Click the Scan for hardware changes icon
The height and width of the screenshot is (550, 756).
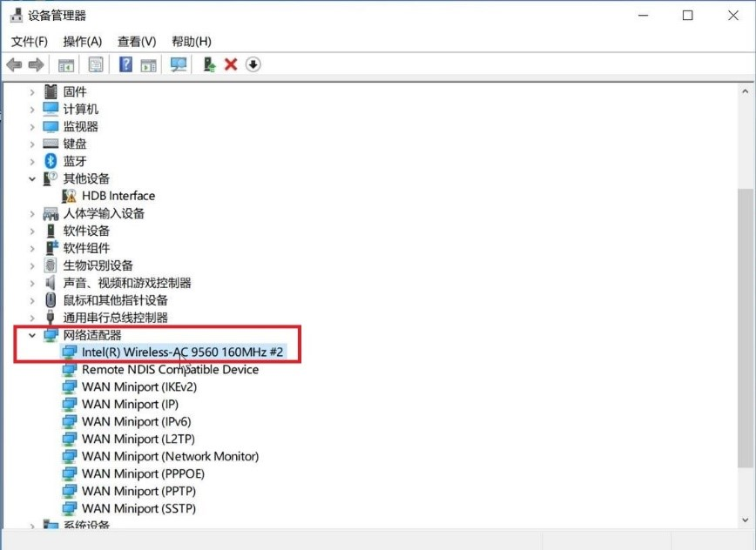[x=179, y=64]
